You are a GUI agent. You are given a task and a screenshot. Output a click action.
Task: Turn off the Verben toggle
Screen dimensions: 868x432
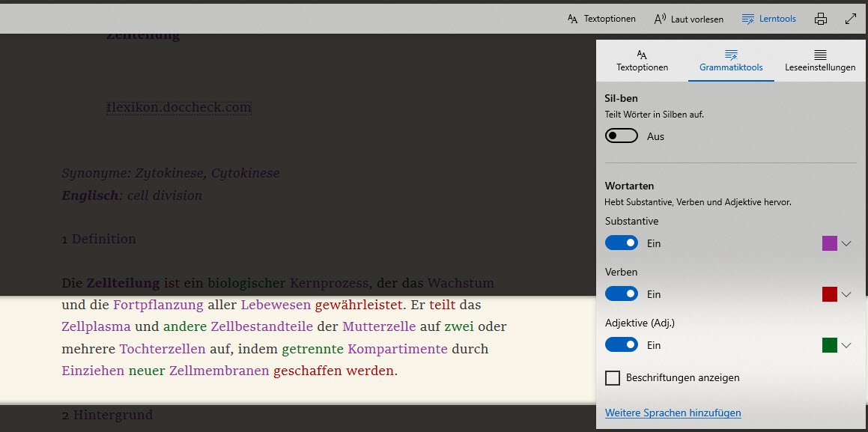tap(621, 294)
